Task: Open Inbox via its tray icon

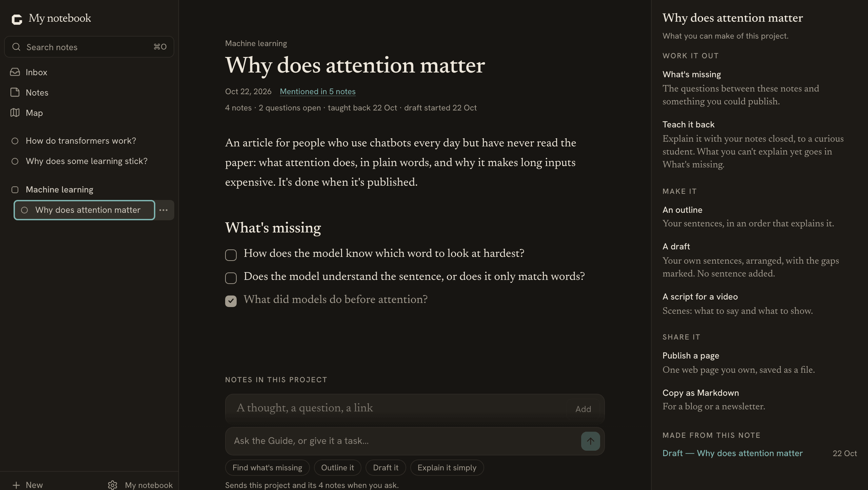Action: click(15, 72)
